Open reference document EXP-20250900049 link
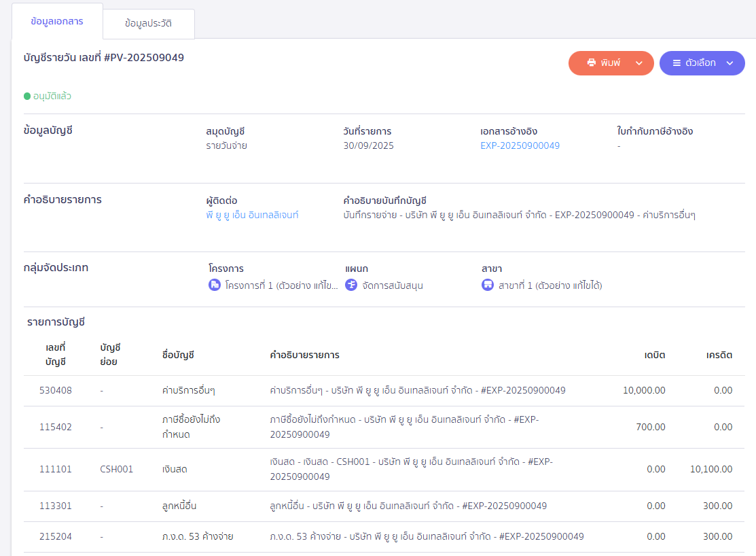 (520, 145)
